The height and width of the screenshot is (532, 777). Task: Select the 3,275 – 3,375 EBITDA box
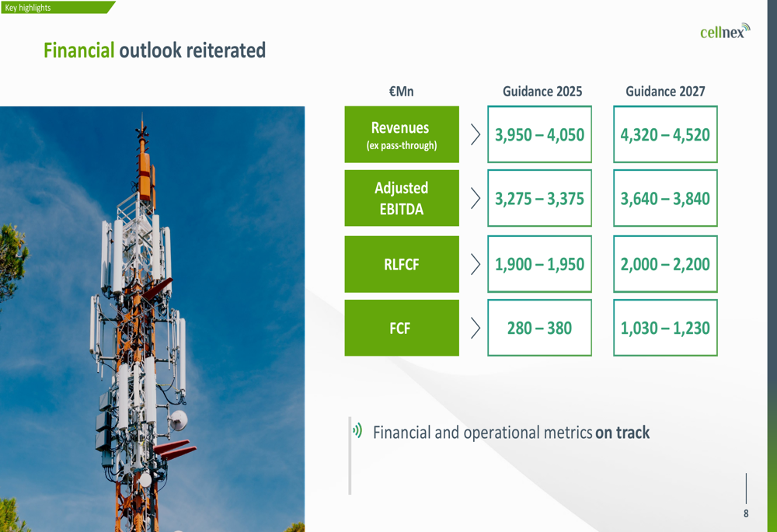pyautogui.click(x=540, y=198)
